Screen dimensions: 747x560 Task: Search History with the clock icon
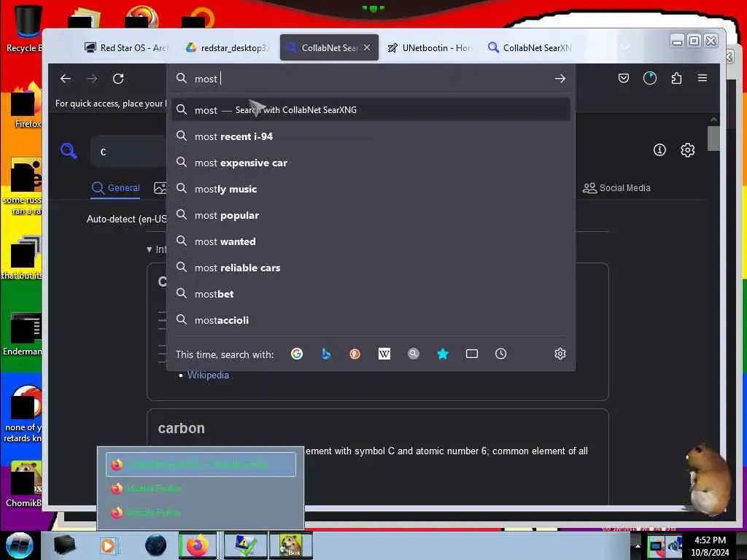tap(500, 354)
